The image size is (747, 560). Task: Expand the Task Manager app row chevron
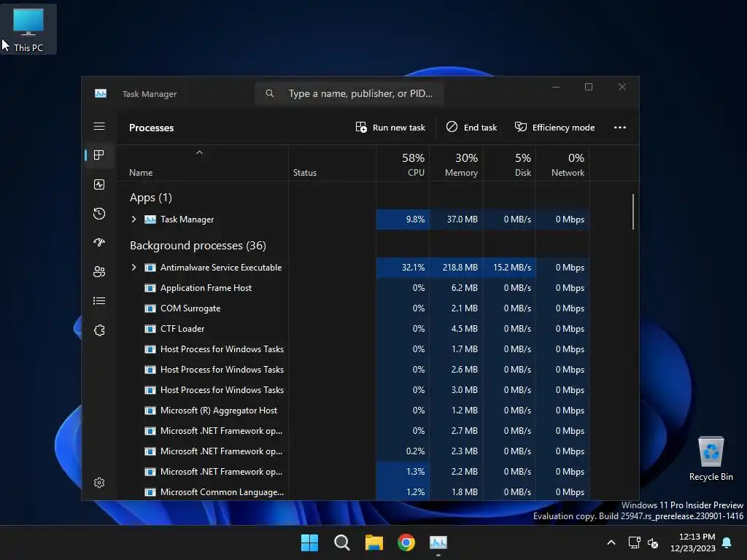(134, 219)
